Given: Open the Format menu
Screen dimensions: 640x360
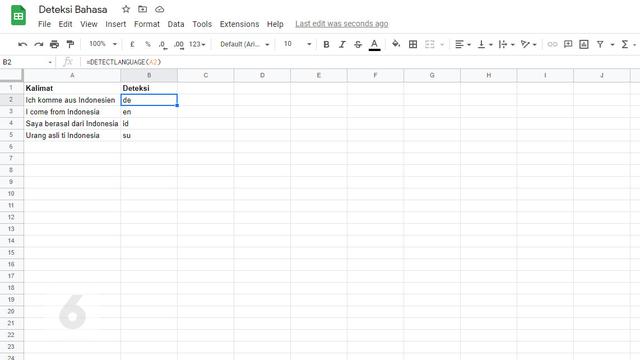Looking at the screenshot, I should [x=147, y=24].
